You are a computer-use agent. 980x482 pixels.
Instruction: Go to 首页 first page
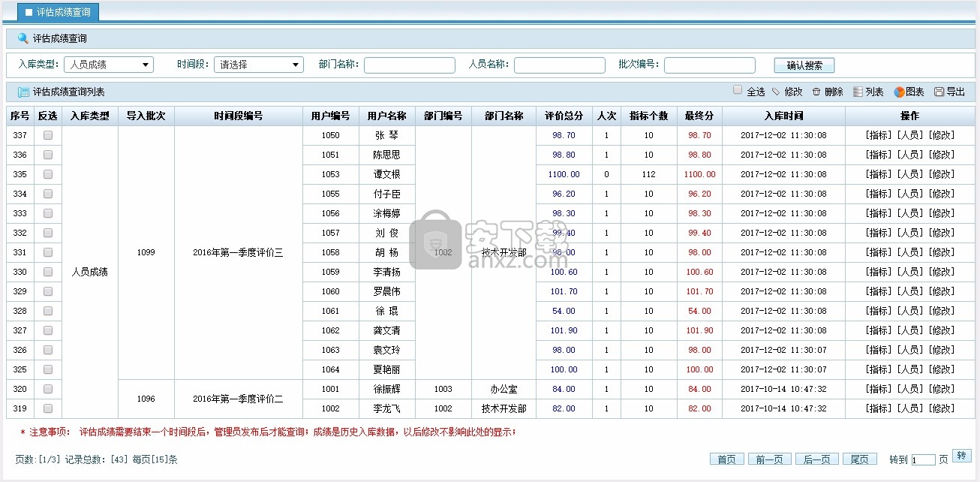coord(726,459)
